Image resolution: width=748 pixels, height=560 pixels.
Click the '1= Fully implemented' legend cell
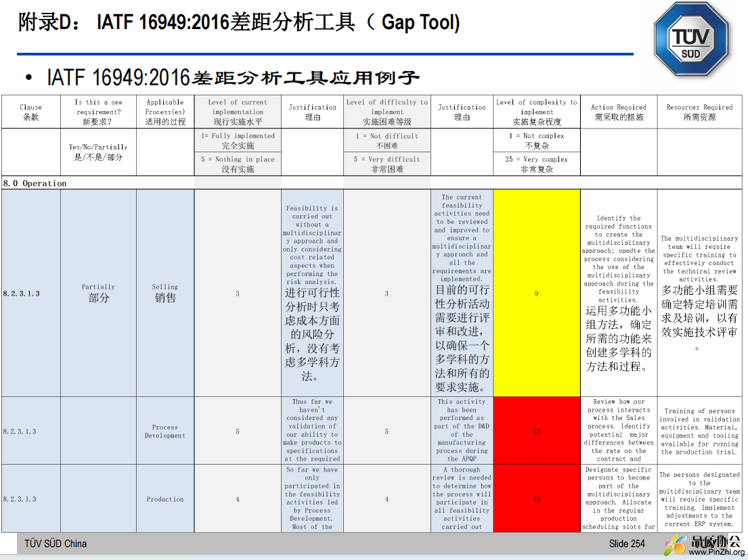pyautogui.click(x=238, y=141)
